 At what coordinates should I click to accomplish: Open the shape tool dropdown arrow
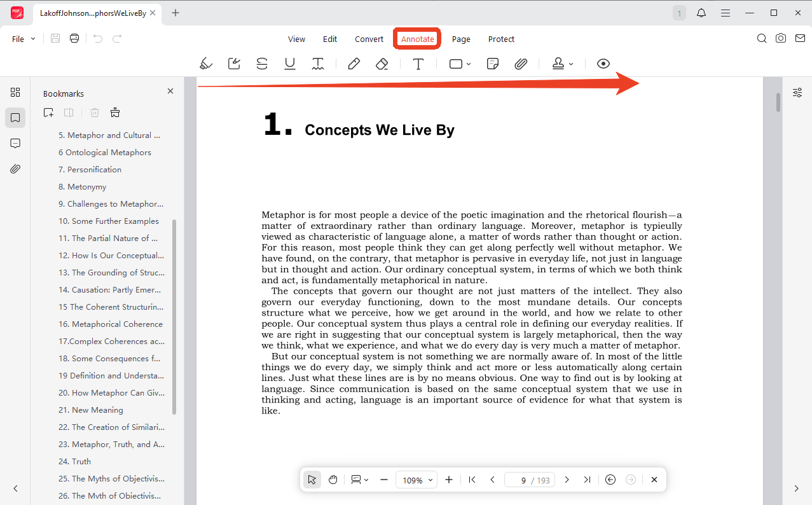point(469,64)
